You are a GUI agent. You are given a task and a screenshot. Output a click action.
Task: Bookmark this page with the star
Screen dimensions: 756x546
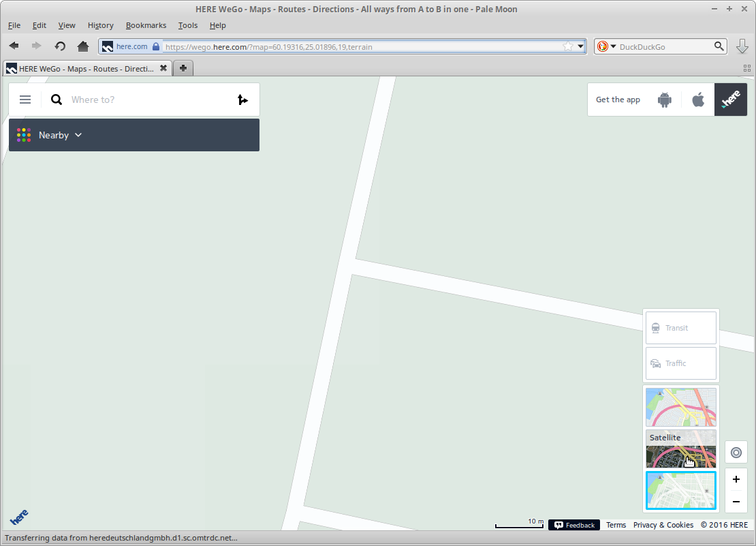pyautogui.click(x=568, y=46)
